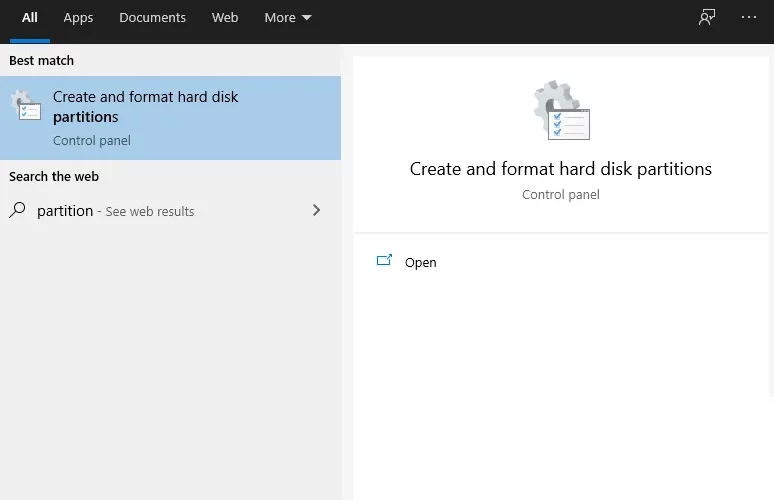The width and height of the screenshot is (774, 500).
Task: Expand web results with chevron arrow
Action: 316,210
